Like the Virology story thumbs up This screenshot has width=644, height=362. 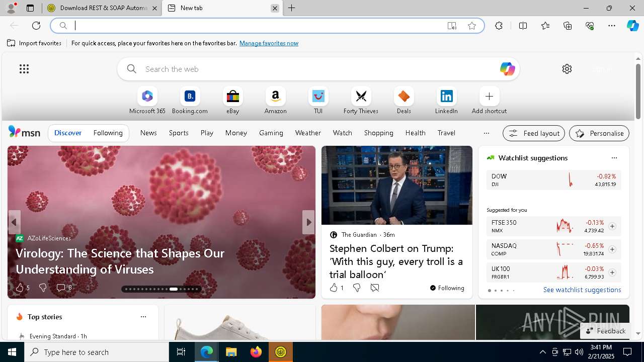pos(20,288)
